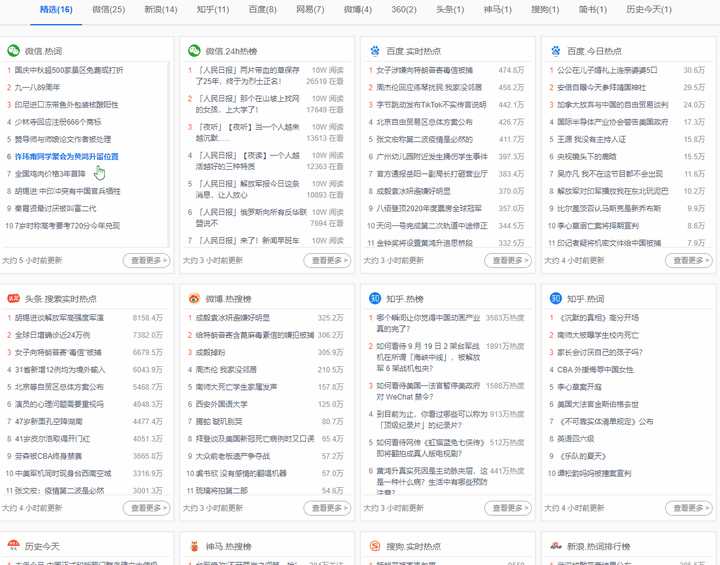720x565 pixels.
Task: Click the Baidu paw icon beside 百度 今日热点
Action: pyautogui.click(x=556, y=51)
